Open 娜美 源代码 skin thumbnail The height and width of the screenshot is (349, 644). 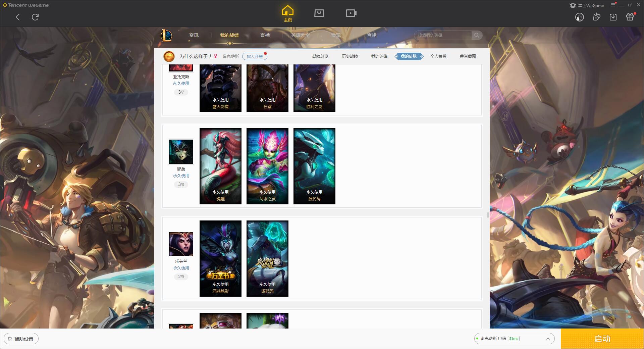(x=314, y=166)
